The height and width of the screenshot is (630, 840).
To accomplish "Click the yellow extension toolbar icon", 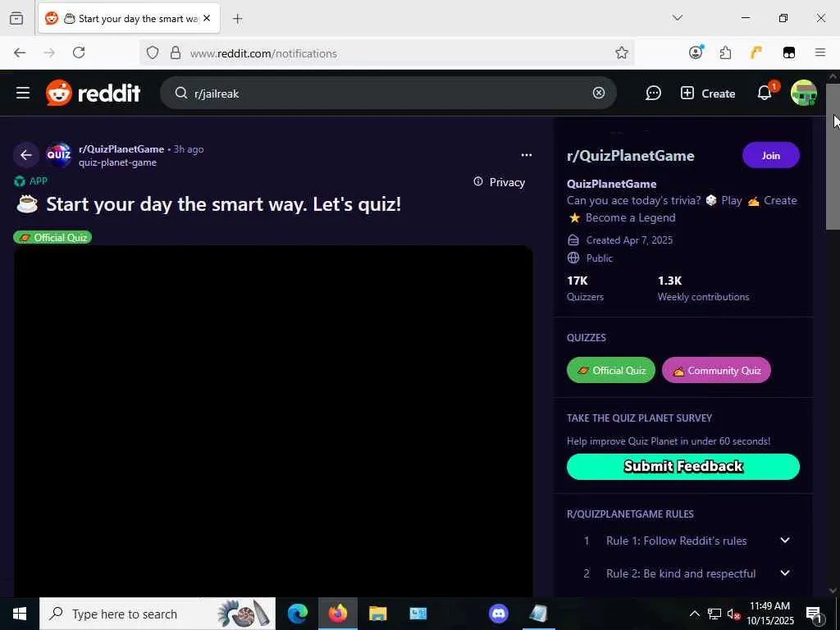I will (x=756, y=52).
